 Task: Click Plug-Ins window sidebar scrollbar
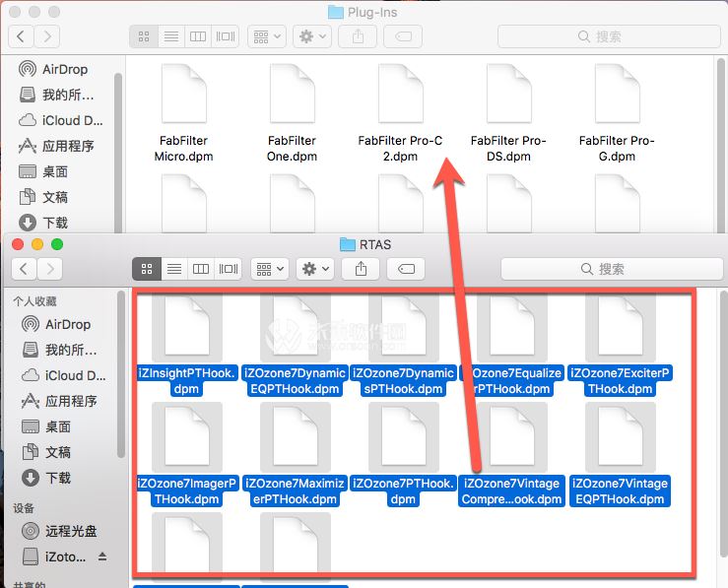[x=118, y=153]
